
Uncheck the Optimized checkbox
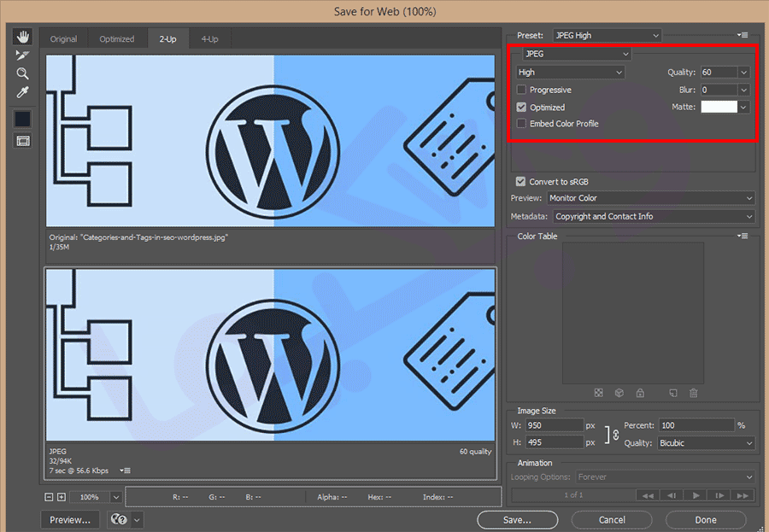[x=521, y=107]
